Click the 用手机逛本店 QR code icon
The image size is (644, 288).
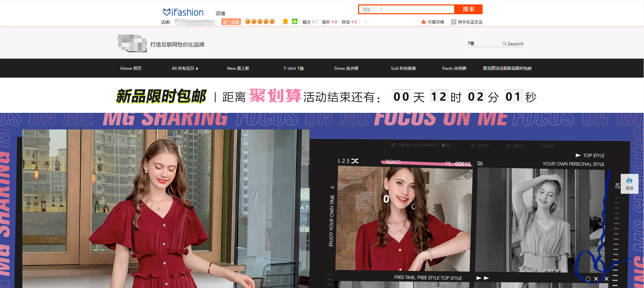click(x=454, y=22)
